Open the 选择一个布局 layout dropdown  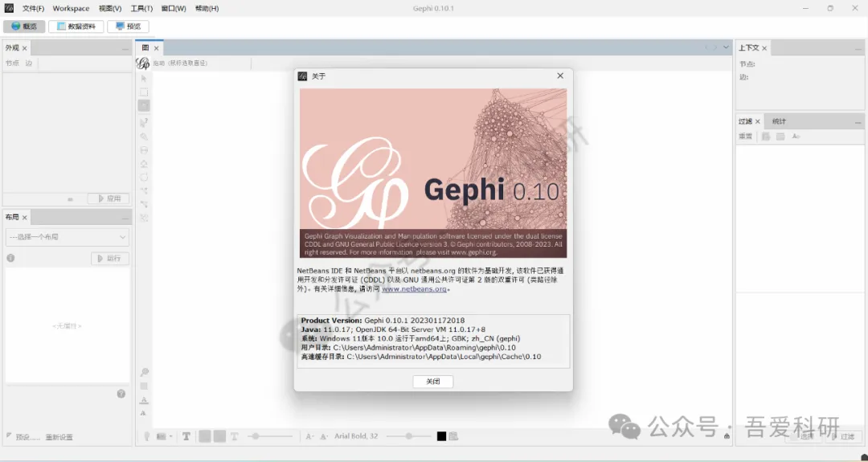pyautogui.click(x=68, y=237)
